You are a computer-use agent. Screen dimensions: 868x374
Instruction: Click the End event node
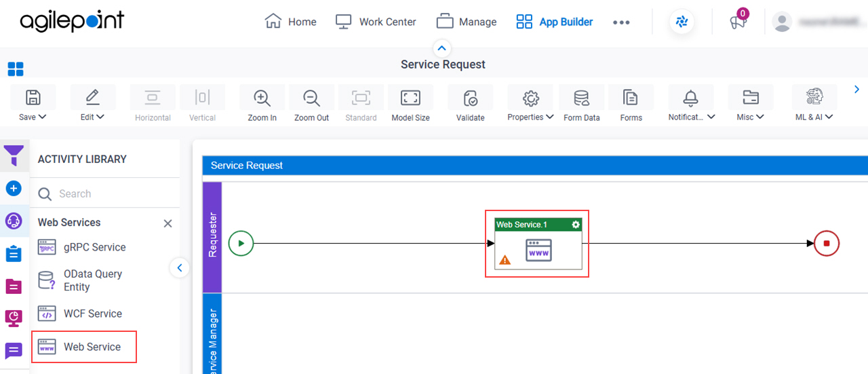click(x=827, y=243)
